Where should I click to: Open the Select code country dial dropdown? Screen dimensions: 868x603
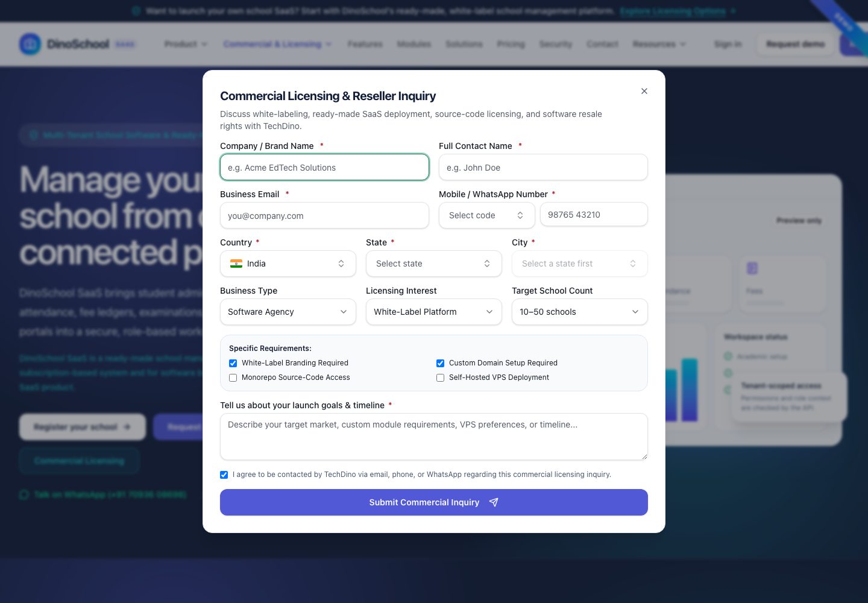pyautogui.click(x=486, y=215)
